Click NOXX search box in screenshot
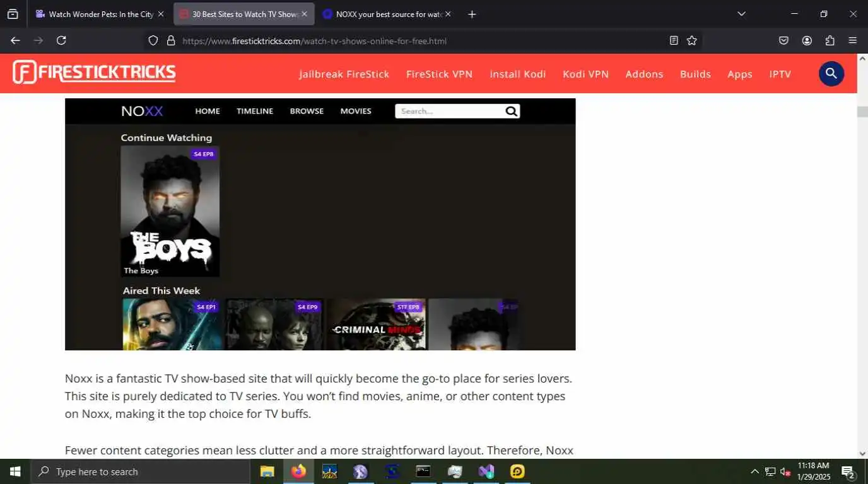The image size is (868, 484). [457, 111]
